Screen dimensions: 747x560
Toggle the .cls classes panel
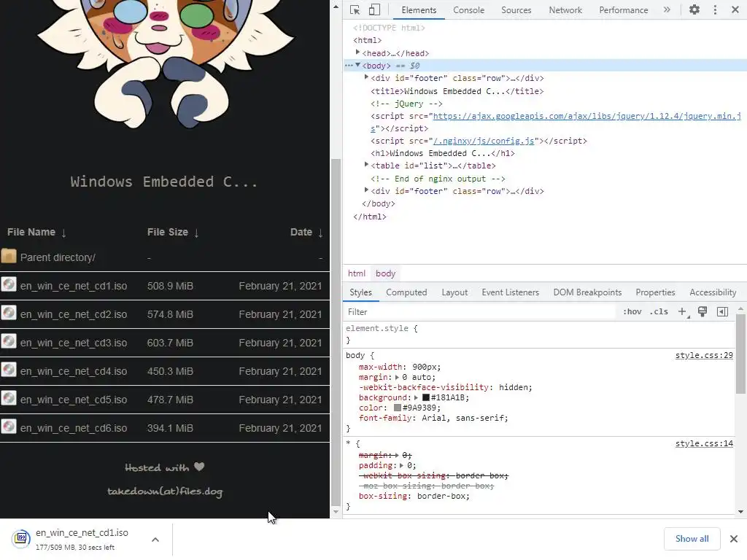659,312
